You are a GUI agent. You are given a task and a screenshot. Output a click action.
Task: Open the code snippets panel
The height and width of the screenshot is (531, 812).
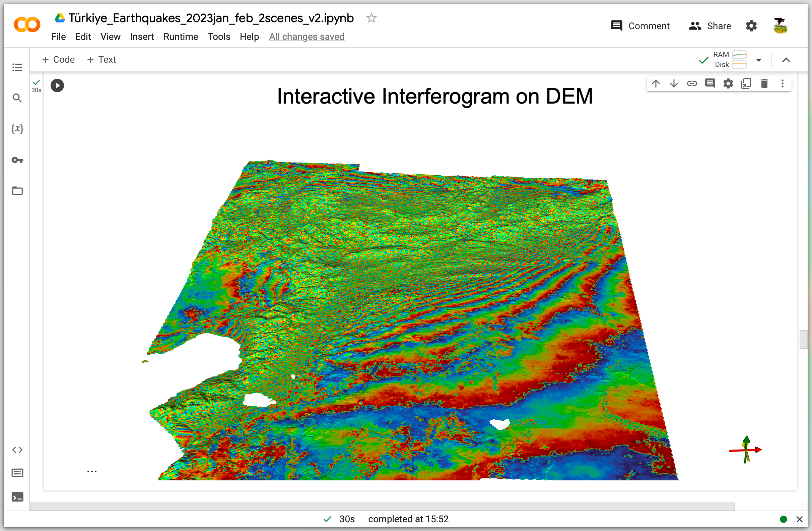[x=17, y=450]
